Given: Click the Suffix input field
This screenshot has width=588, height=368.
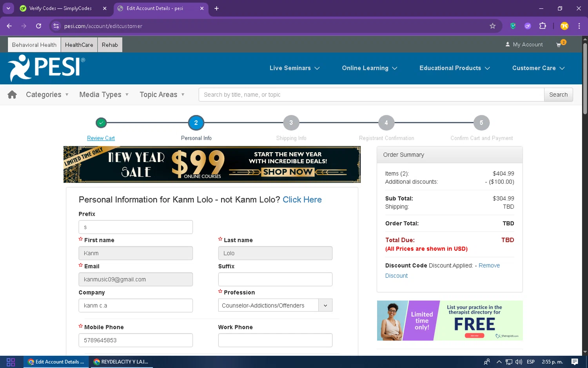Looking at the screenshot, I should point(275,279).
